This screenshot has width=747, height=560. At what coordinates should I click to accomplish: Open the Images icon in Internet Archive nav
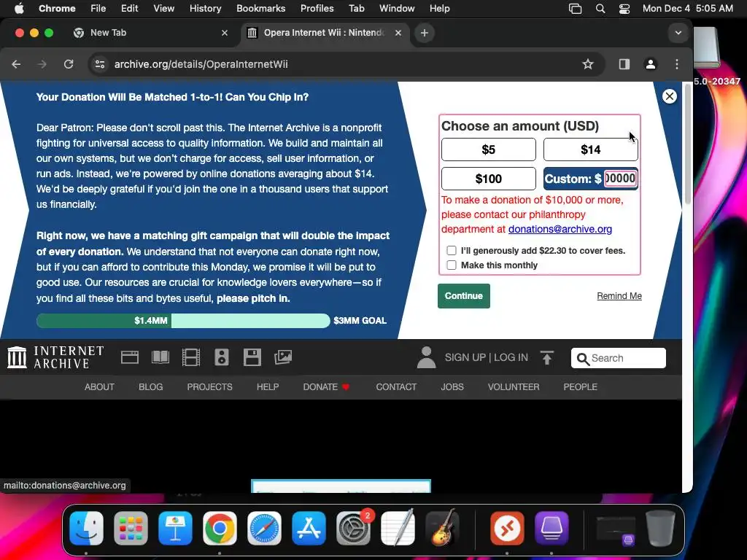coord(283,357)
